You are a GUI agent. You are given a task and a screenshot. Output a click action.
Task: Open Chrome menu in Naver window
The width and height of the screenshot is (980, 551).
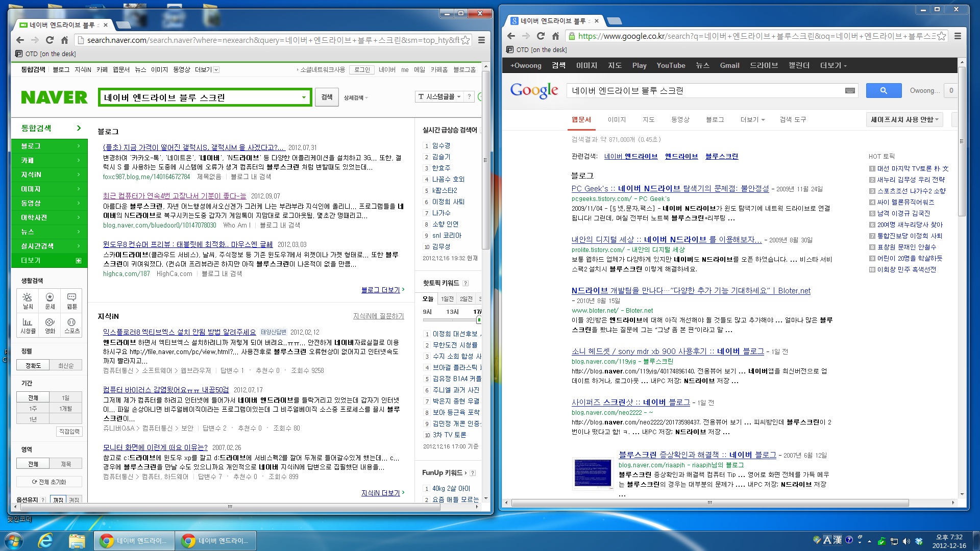pyautogui.click(x=481, y=40)
